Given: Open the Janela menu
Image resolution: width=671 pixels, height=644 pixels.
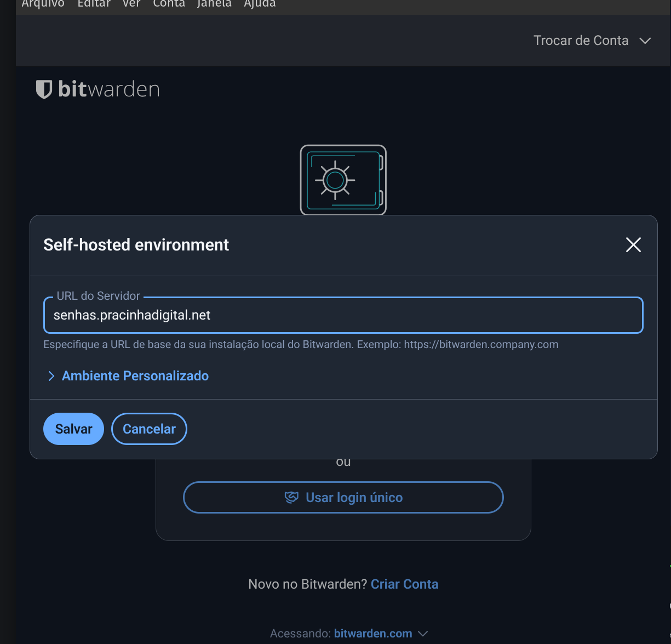Looking at the screenshot, I should (214, 4).
